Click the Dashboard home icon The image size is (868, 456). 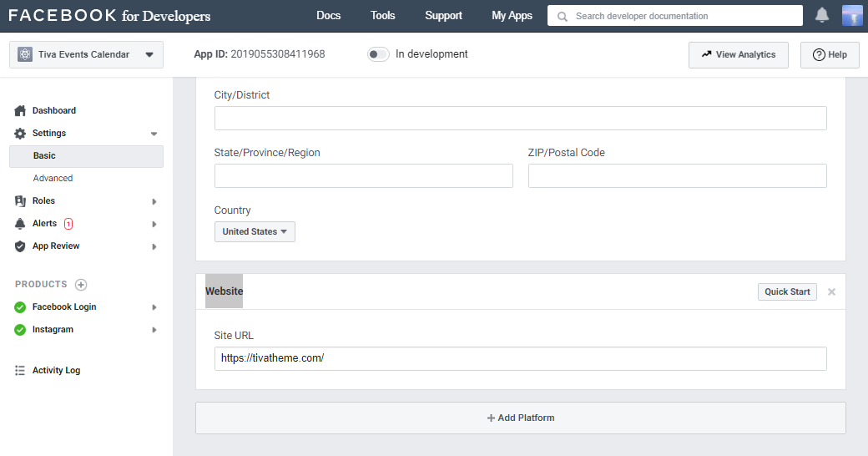20,111
